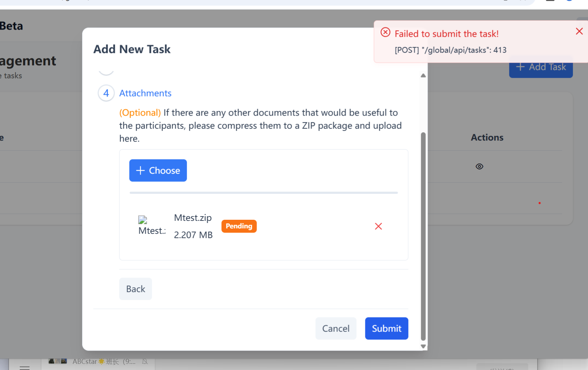Click the Mtest.zip file thumbnail
This screenshot has height=370, width=588.
point(143,220)
